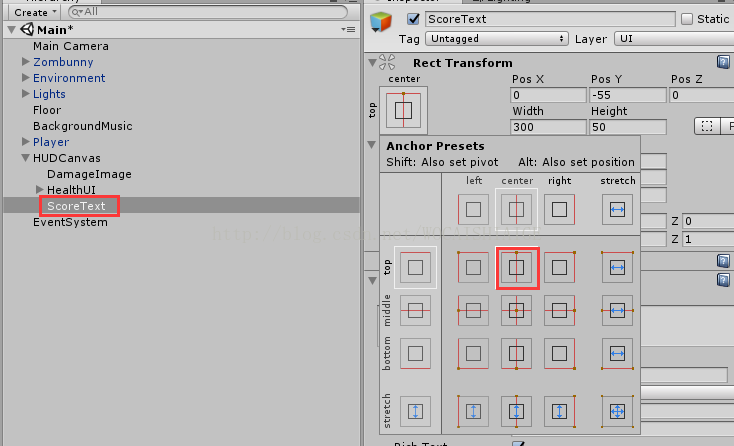This screenshot has width=734, height=446.
Task: Click the left column header anchor icon
Action: [473, 209]
